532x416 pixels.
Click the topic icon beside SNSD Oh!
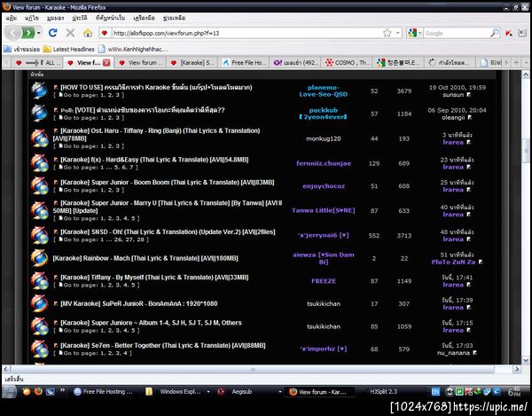pos(39,235)
